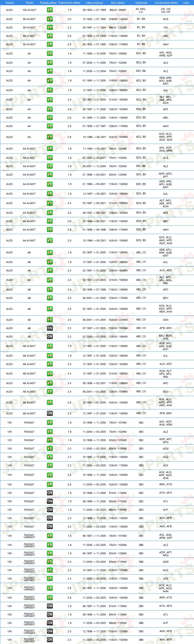
Task: Click the 'ACE' engine code cell
Action: (x=166, y=19)
